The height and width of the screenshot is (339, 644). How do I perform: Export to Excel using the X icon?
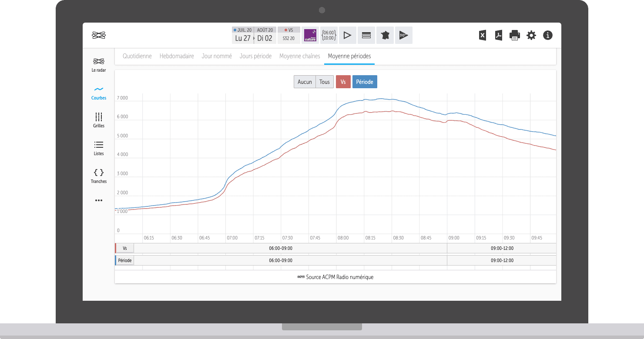pos(483,36)
